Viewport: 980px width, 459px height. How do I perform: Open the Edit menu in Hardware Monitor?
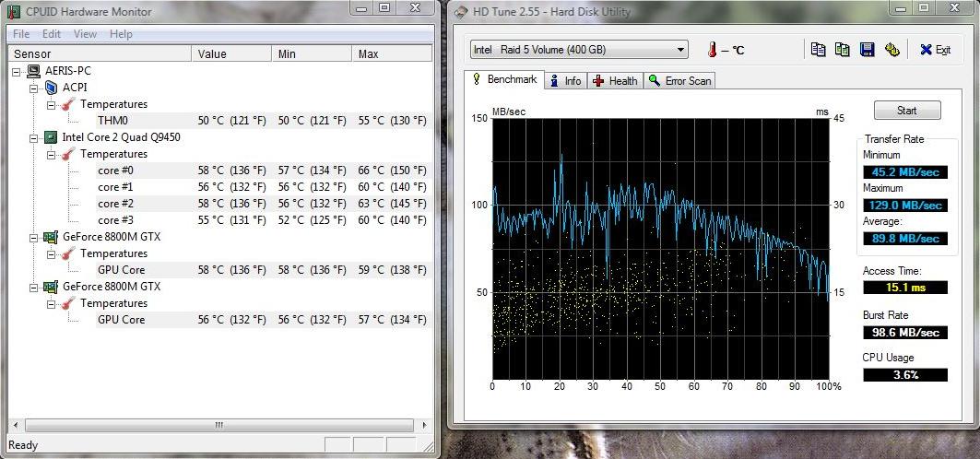click(x=52, y=34)
